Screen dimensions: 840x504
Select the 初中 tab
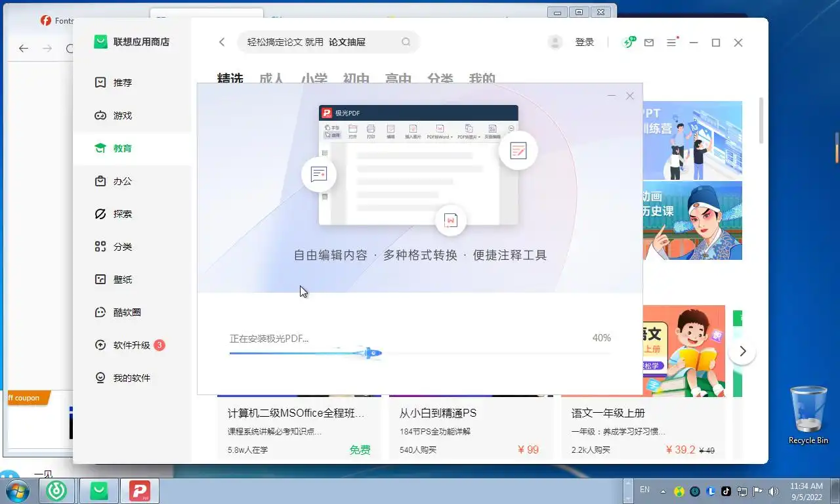pos(356,79)
